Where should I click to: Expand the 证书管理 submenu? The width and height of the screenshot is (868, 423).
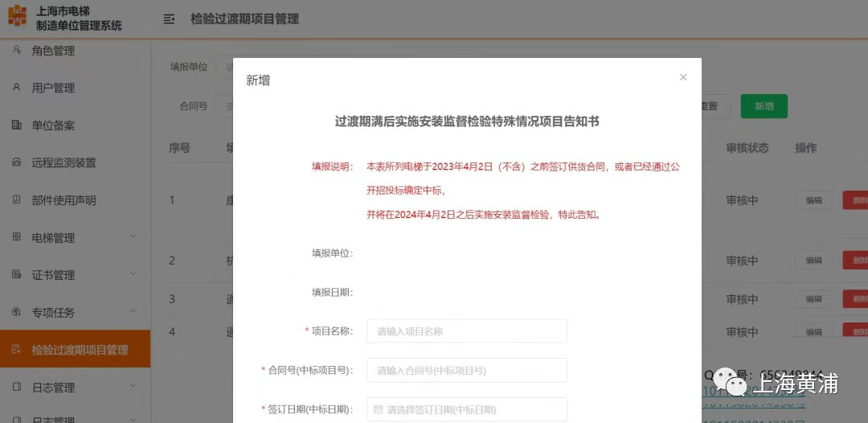[x=133, y=275]
